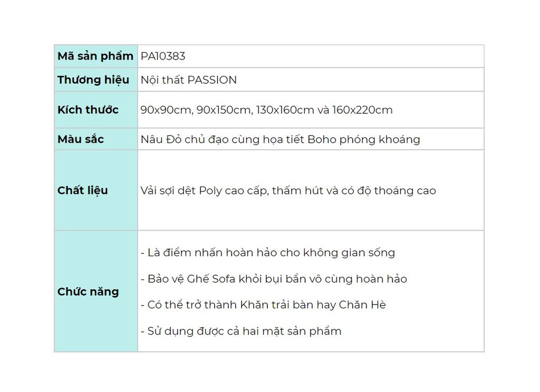Click the 'Thương hiệu' label cell
The width and height of the screenshot is (540, 392).
pyautogui.click(x=96, y=80)
